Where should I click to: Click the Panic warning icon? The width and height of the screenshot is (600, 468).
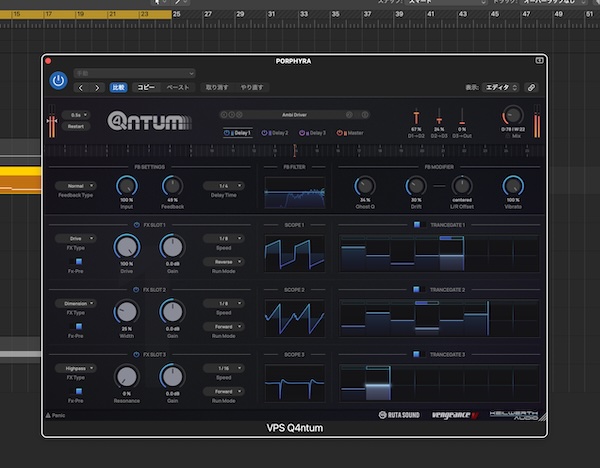click(48, 415)
